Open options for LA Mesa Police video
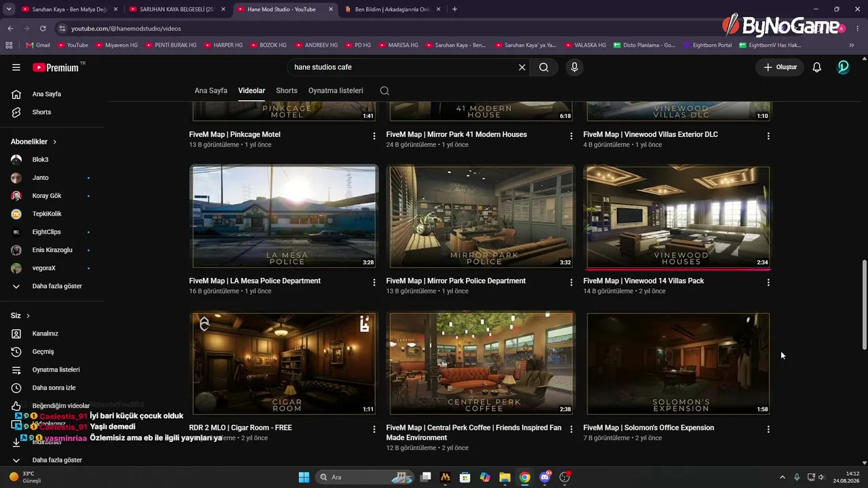Image resolution: width=868 pixels, height=488 pixels. coord(374,283)
